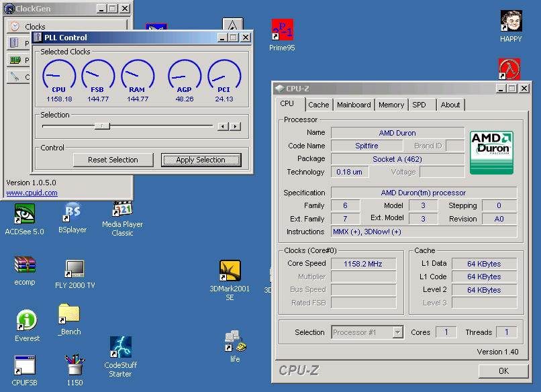Open the _Bench folder

[69, 314]
